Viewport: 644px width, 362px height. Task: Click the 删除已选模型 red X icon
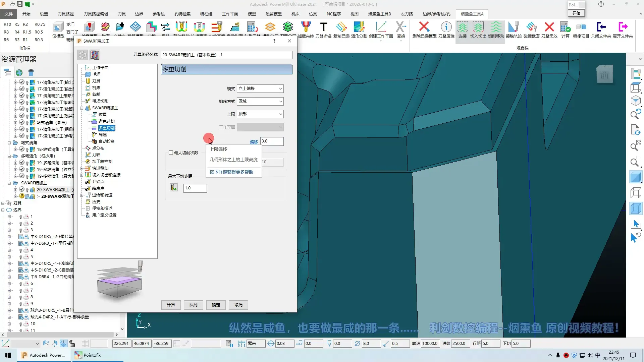coord(424,27)
